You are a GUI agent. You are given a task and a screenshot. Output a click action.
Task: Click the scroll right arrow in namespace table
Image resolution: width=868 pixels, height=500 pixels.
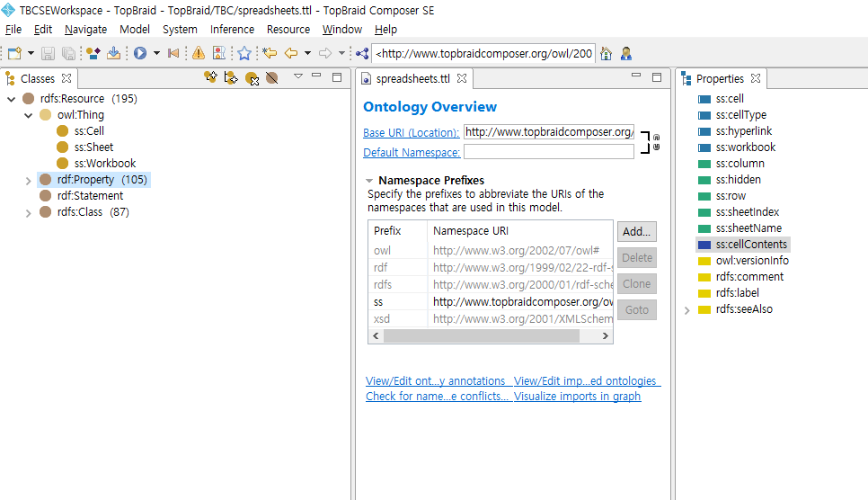(x=605, y=336)
